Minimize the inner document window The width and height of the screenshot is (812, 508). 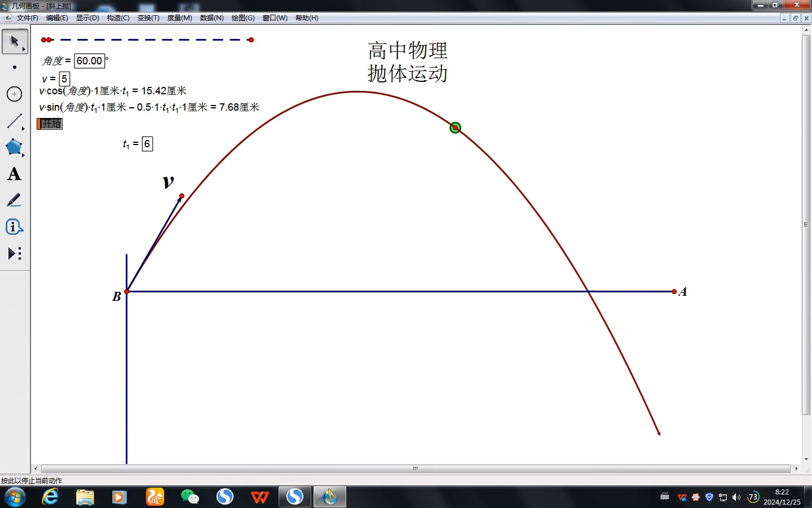point(784,18)
